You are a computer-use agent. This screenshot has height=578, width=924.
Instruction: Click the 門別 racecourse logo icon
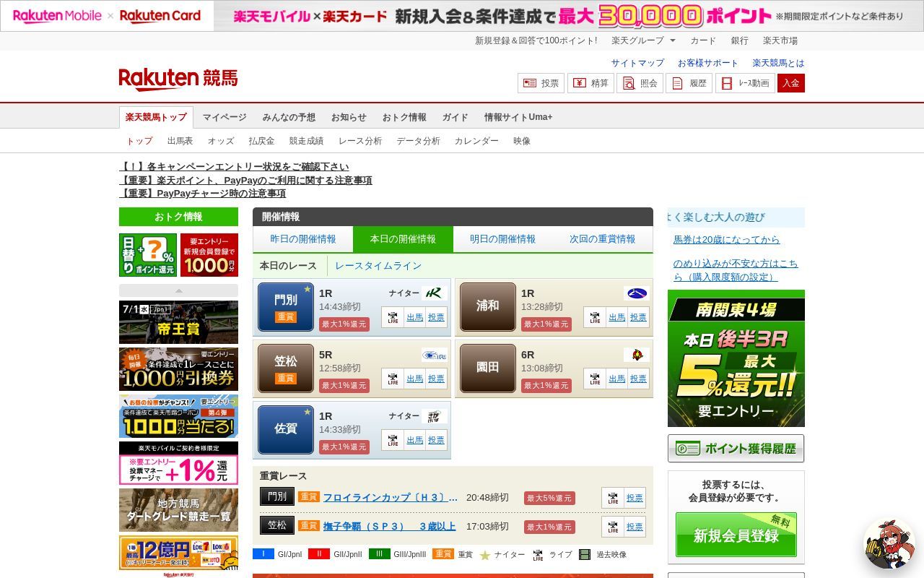[x=435, y=293]
